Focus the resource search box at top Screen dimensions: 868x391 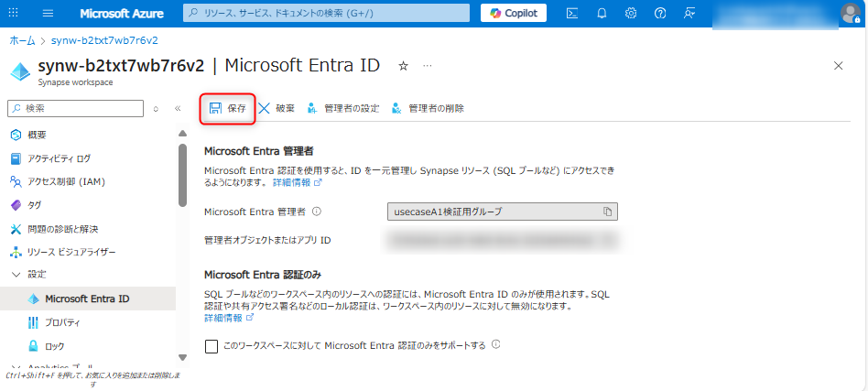(326, 14)
